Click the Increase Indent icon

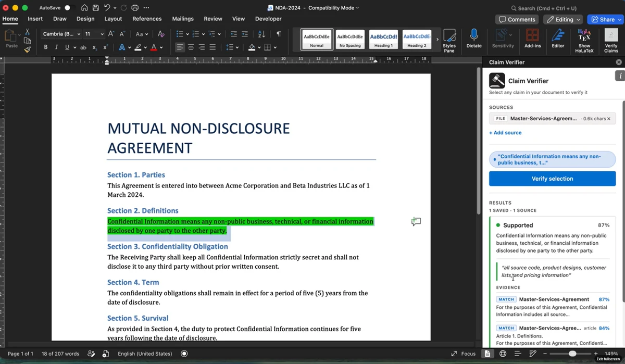(x=245, y=34)
